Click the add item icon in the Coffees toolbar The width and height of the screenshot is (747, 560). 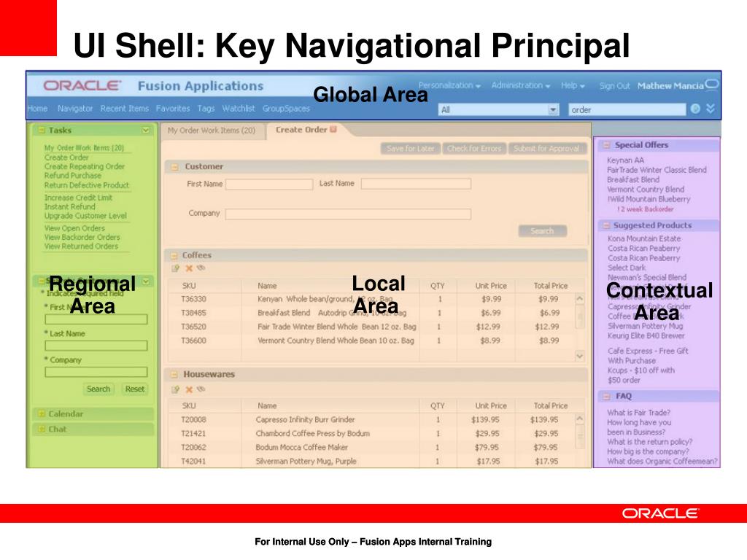click(175, 268)
